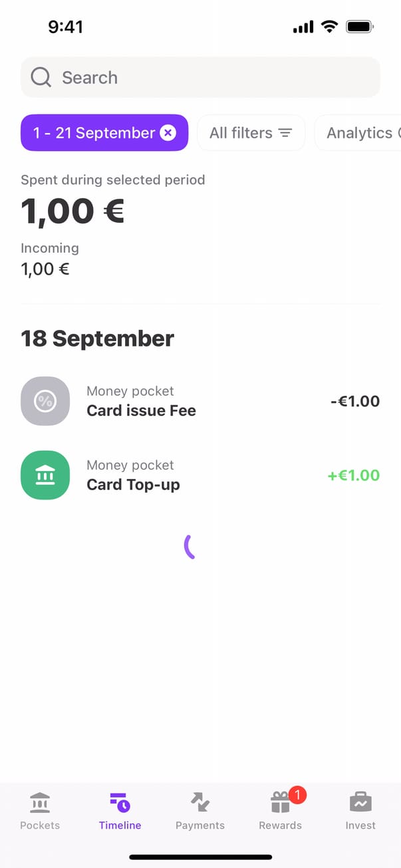The image size is (401, 868).
Task: Tap the search magnifier icon
Action: click(41, 78)
